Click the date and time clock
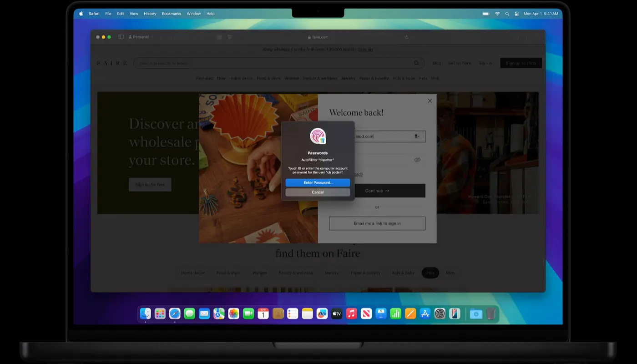The image size is (637, 364). (x=541, y=14)
